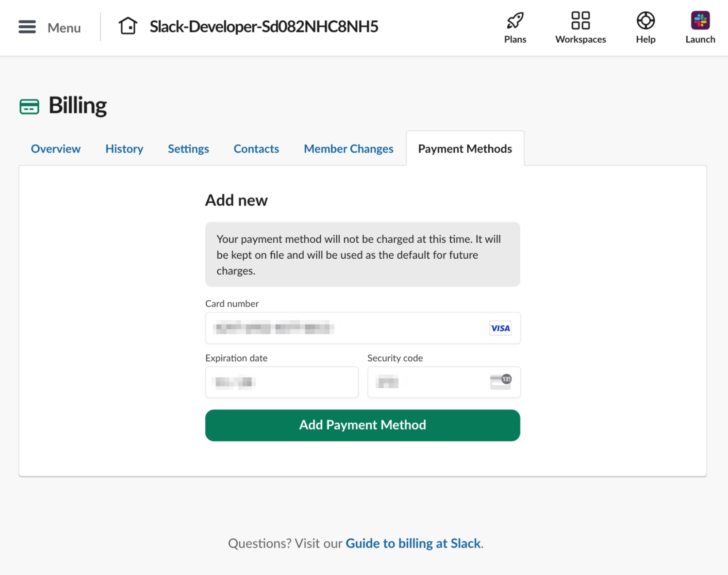Click the Launch label
This screenshot has height=575, width=728.
click(700, 39)
